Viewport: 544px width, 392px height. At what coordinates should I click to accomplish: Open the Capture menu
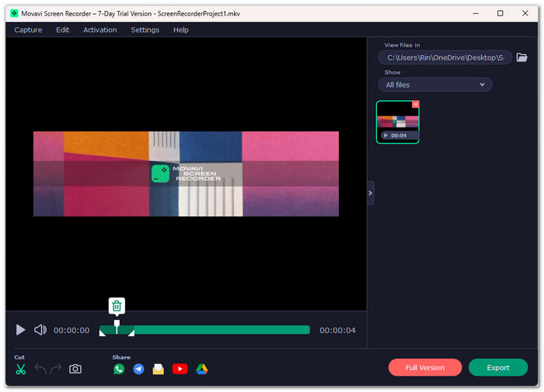tap(28, 29)
